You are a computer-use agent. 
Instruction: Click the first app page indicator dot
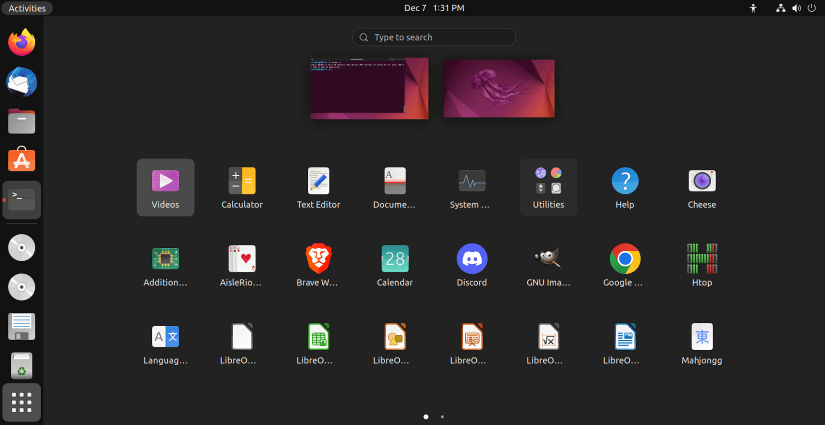(x=426, y=417)
